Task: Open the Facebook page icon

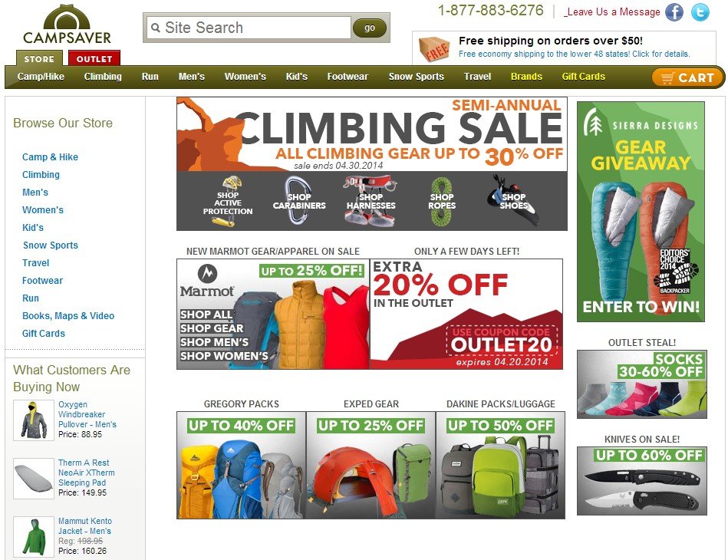Action: (674, 12)
